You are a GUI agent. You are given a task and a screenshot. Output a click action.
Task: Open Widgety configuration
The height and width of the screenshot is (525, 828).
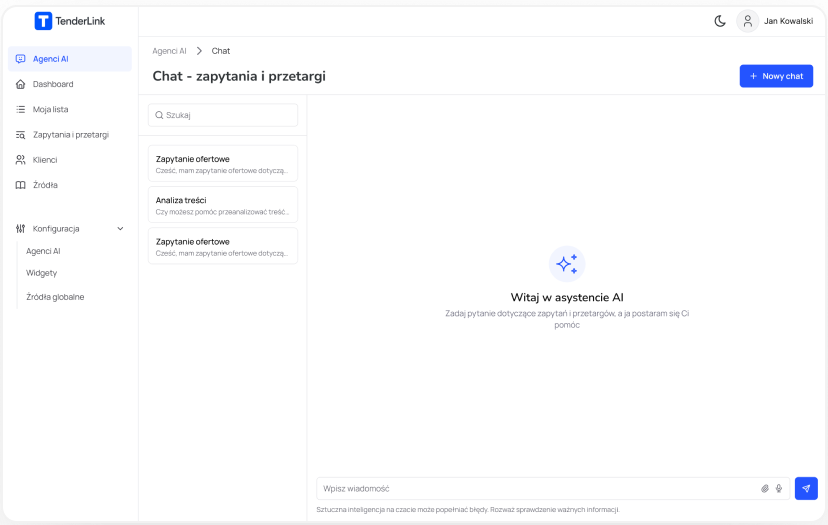point(41,273)
